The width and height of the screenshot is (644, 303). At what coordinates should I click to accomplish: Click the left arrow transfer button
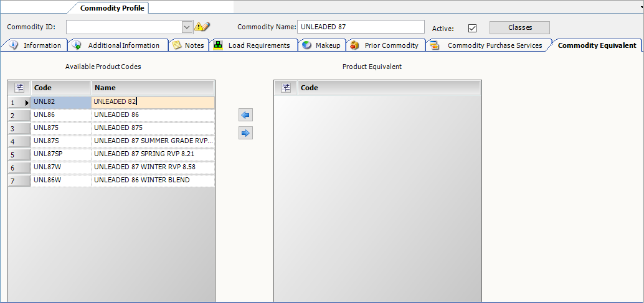pyautogui.click(x=245, y=115)
